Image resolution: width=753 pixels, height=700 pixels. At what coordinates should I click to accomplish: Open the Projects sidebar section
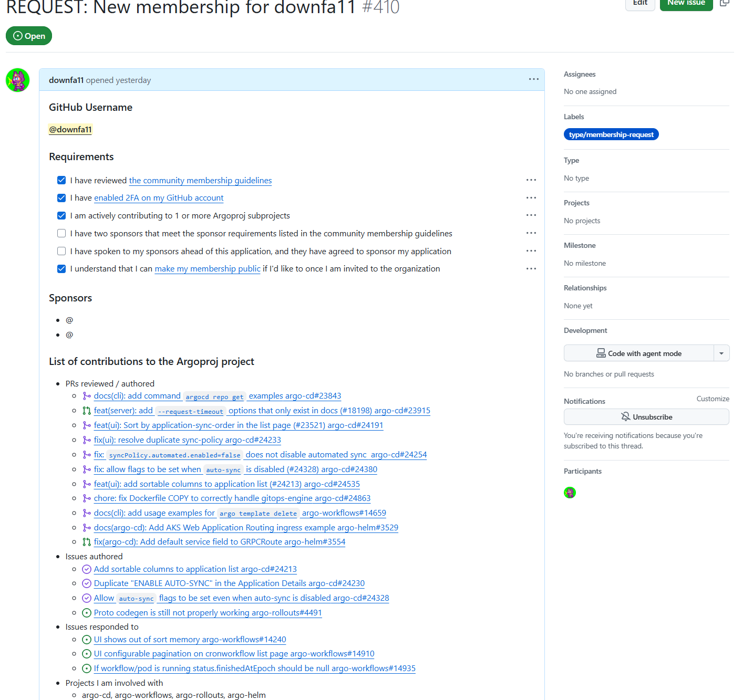[576, 203]
